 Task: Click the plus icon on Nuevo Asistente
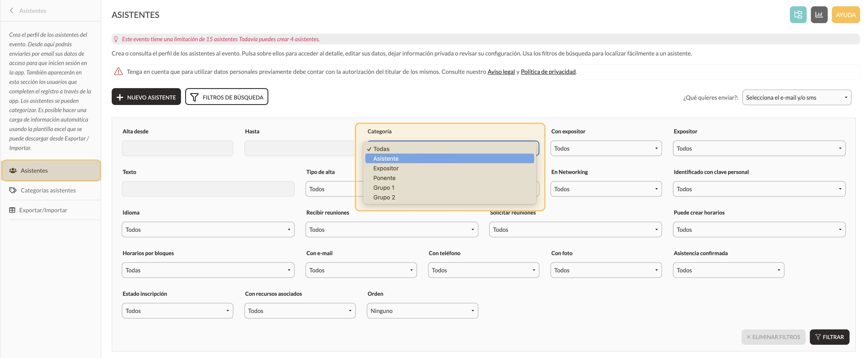(120, 97)
